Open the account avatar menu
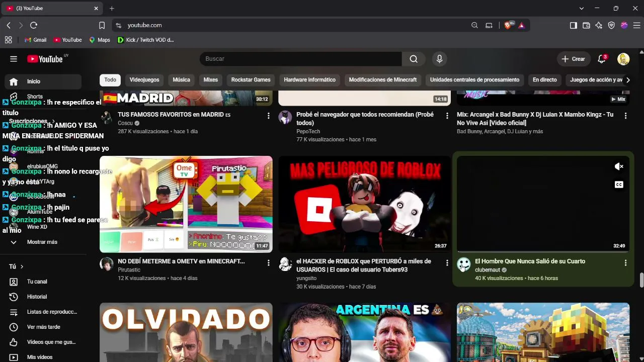Image resolution: width=644 pixels, height=362 pixels. (x=623, y=59)
